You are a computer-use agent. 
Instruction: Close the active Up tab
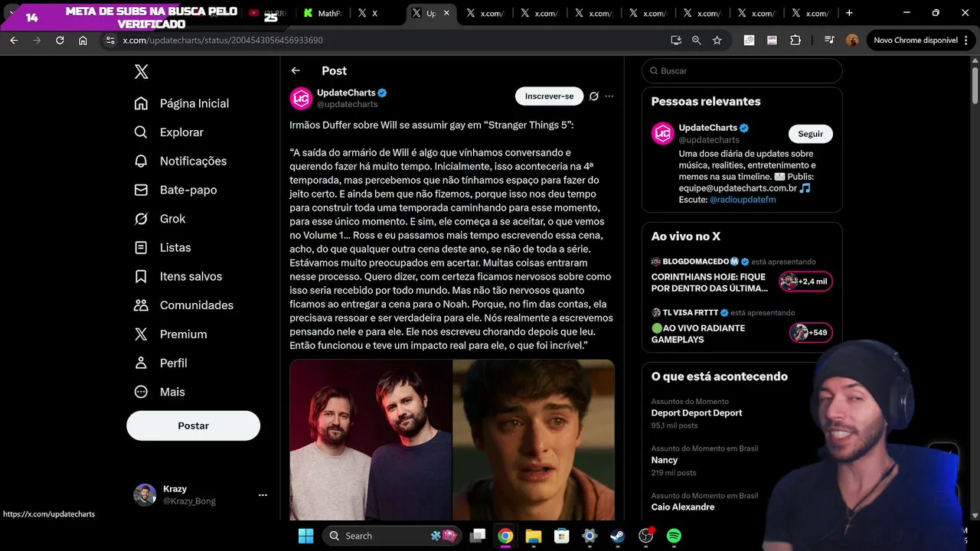point(446,13)
